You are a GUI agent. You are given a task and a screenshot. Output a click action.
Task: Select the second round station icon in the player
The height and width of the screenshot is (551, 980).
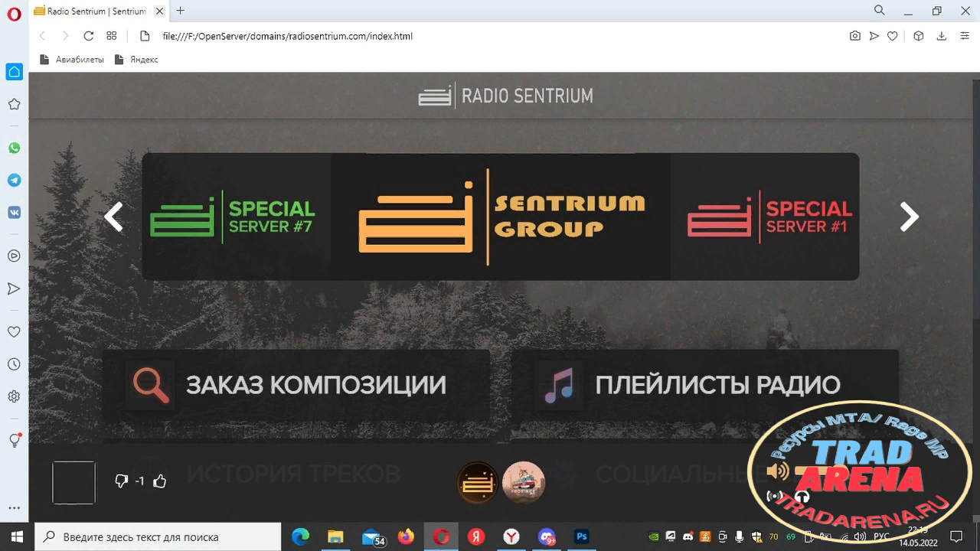[x=524, y=482]
